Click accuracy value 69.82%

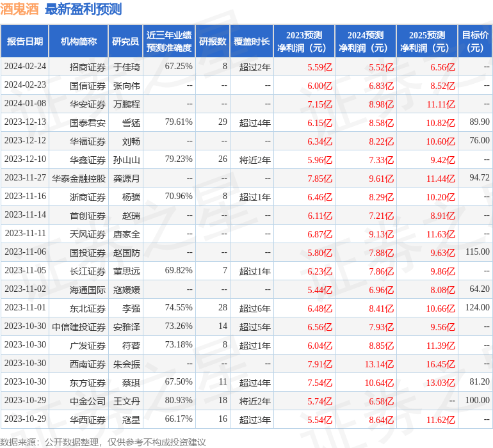[x=179, y=270]
